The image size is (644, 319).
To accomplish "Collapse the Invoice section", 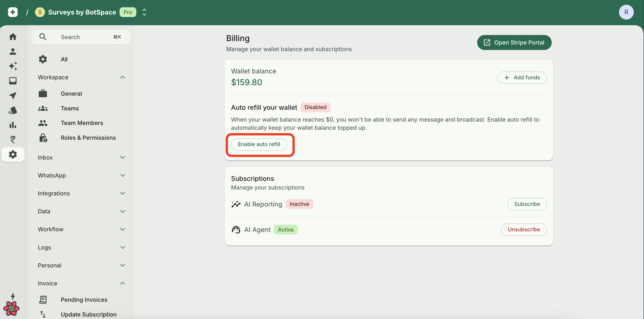I will click(122, 283).
